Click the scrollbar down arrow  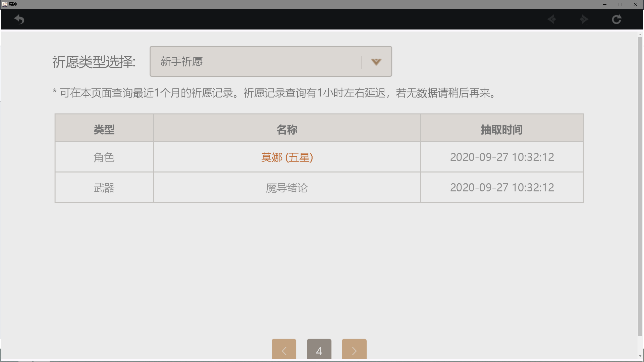tap(640, 356)
